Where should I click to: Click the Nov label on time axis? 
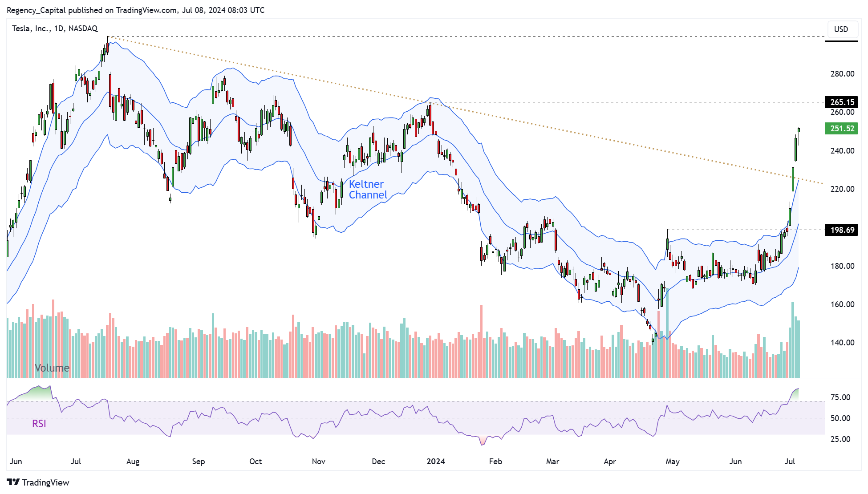tap(319, 462)
